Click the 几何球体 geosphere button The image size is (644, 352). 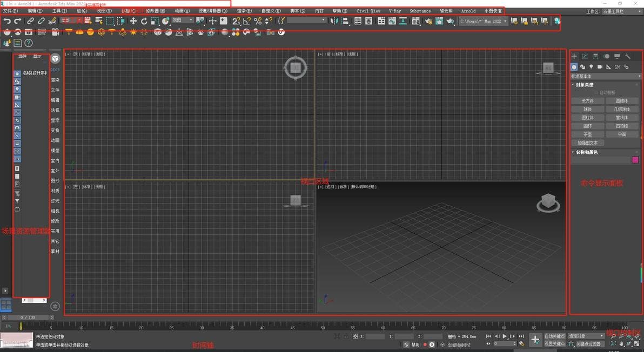click(622, 110)
